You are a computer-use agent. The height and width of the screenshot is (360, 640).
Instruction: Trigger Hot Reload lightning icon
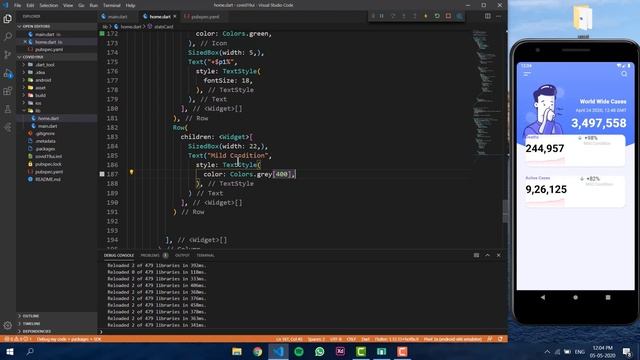426,16
